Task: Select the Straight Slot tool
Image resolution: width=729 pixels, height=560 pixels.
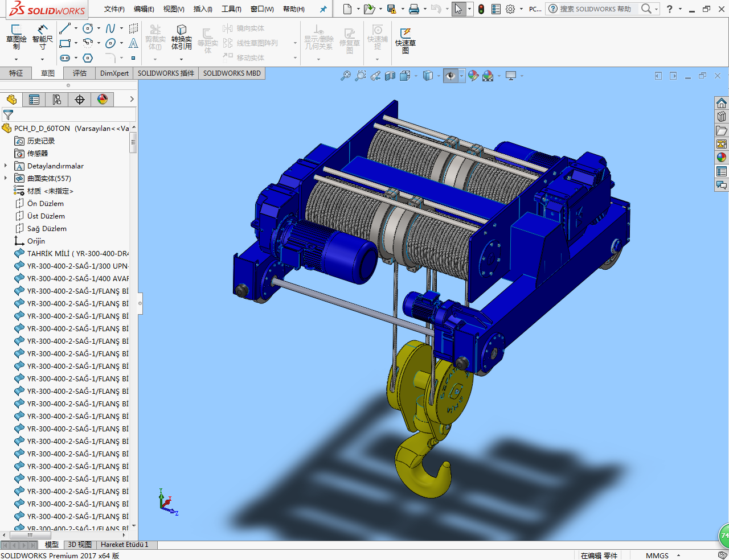Action: (x=65, y=58)
